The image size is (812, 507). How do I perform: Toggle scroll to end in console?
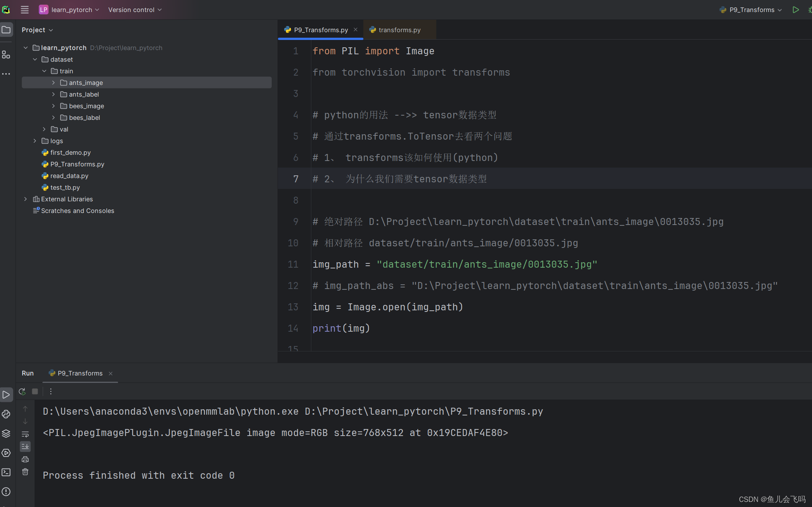[x=25, y=446]
